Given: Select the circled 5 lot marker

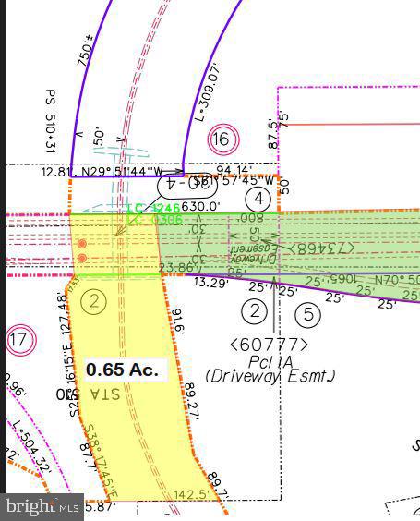Looking at the screenshot, I should coord(307,314).
